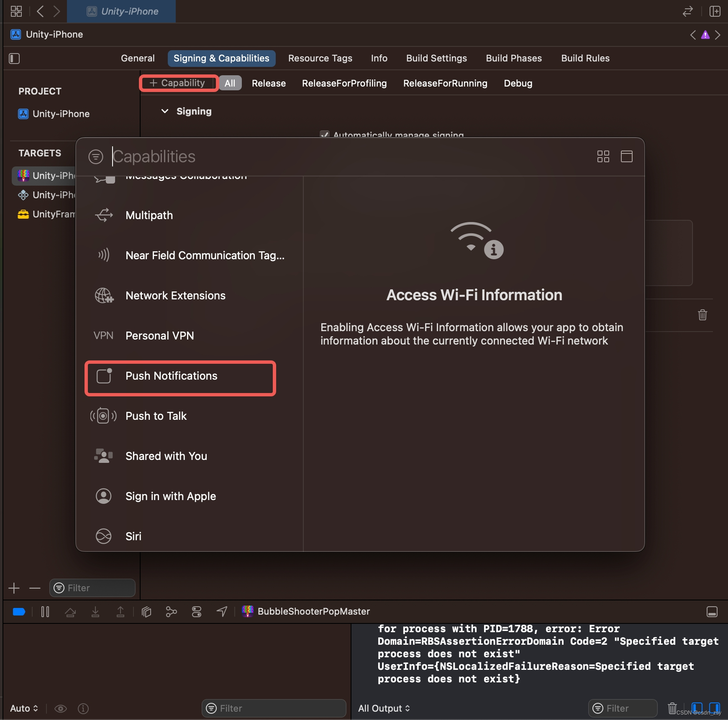Click the Simulate Location arrow icon
Image resolution: width=728 pixels, height=720 pixels.
coord(221,612)
